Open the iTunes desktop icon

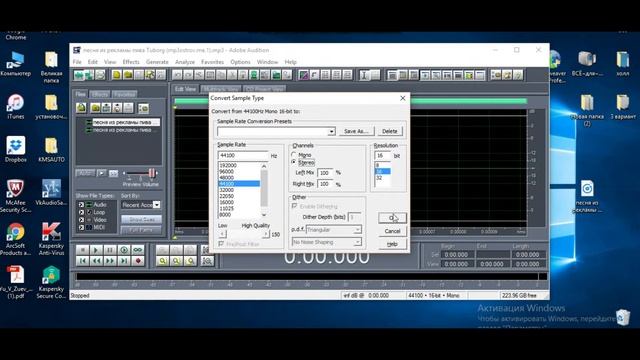[x=16, y=107]
